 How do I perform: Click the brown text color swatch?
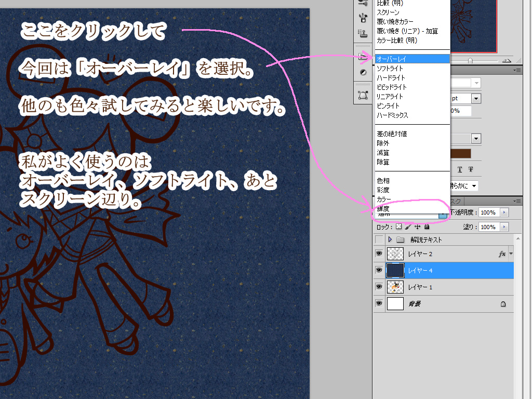click(460, 153)
